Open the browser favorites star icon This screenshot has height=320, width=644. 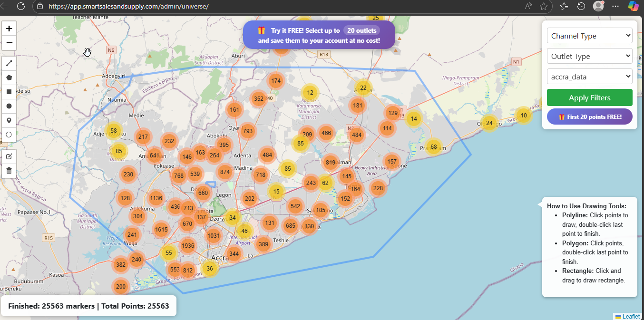(544, 6)
